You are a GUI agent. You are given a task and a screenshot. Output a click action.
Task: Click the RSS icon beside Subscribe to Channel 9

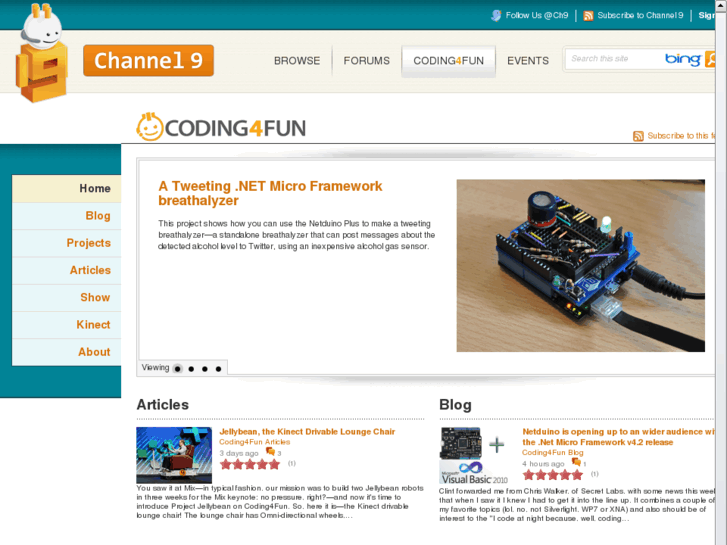[588, 16]
